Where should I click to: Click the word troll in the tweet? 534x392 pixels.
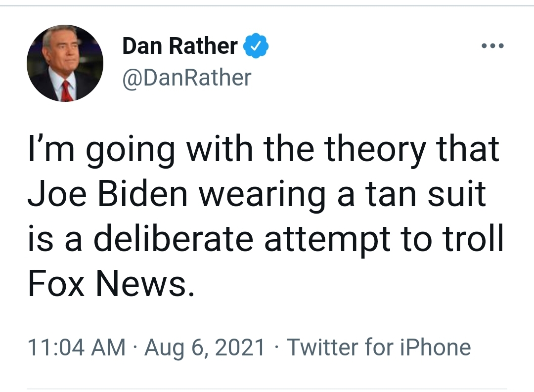tap(473, 238)
